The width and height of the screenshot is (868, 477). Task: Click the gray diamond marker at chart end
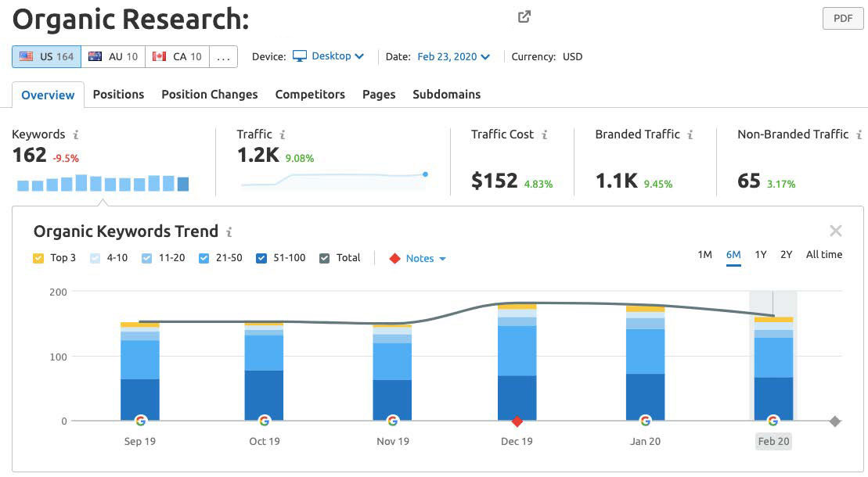click(x=835, y=421)
